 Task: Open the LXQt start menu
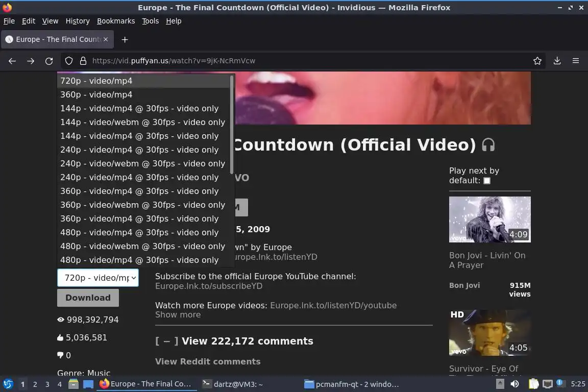coord(8,384)
